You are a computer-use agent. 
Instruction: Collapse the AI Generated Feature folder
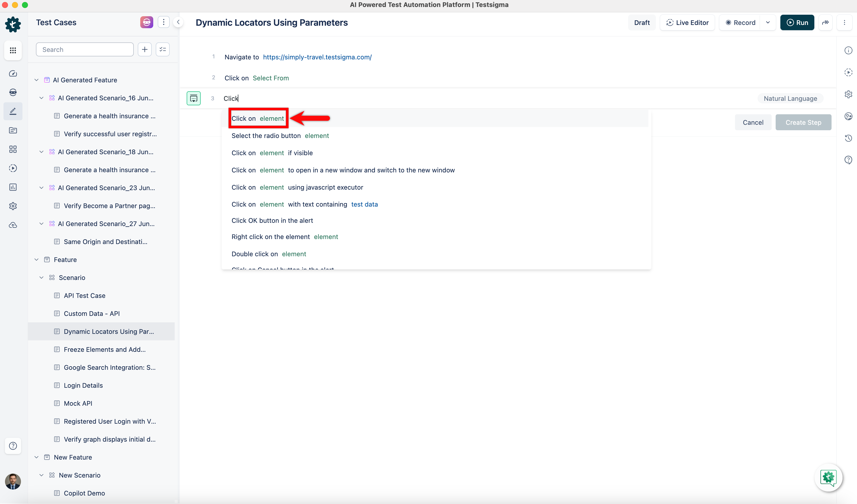36,80
